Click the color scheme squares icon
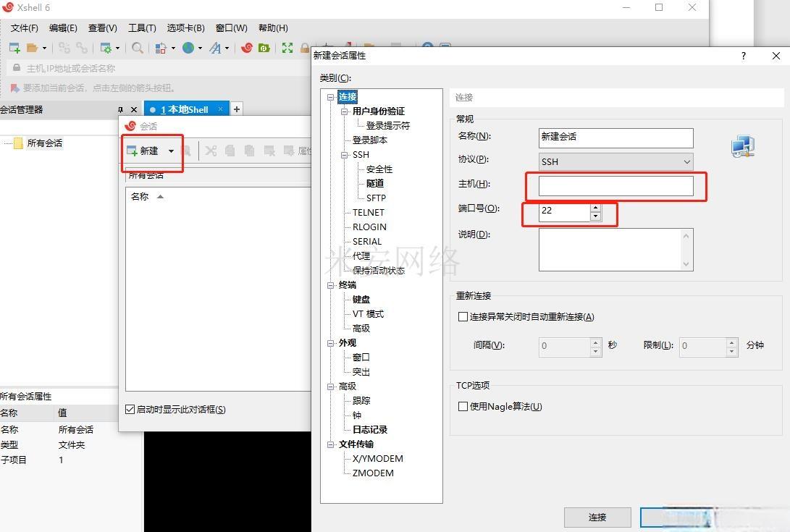 click(x=161, y=48)
